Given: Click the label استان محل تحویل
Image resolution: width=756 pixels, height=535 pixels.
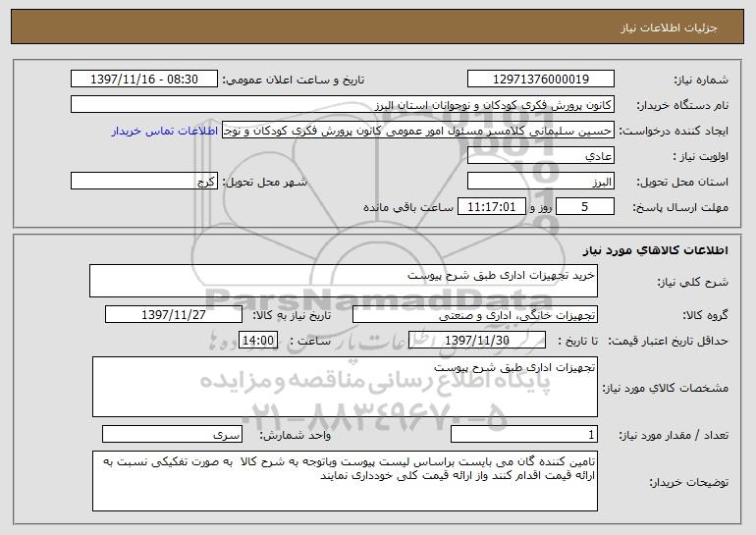Looking at the screenshot, I should (x=682, y=182).
